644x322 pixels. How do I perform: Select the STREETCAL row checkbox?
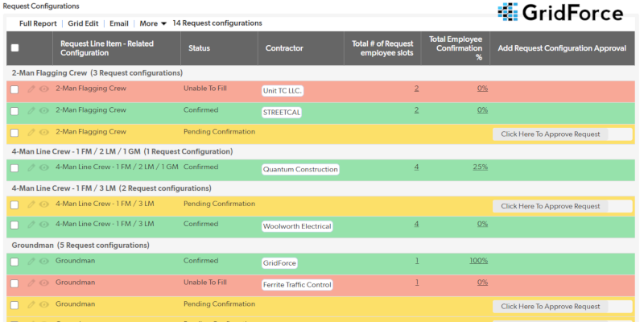click(x=14, y=111)
